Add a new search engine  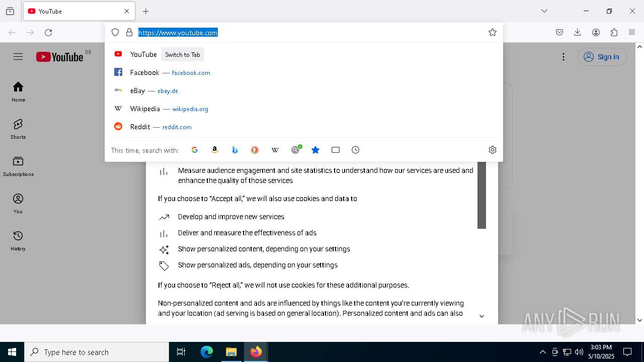point(296,150)
